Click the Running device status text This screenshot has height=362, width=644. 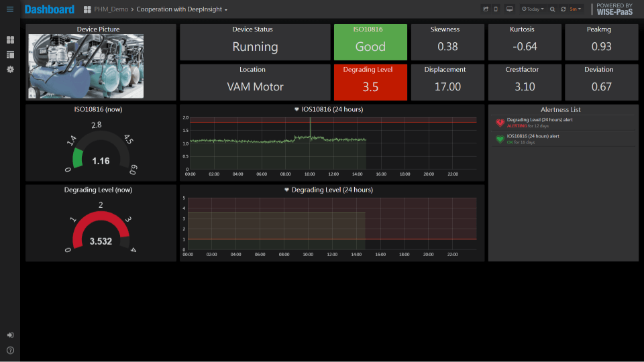(255, 47)
